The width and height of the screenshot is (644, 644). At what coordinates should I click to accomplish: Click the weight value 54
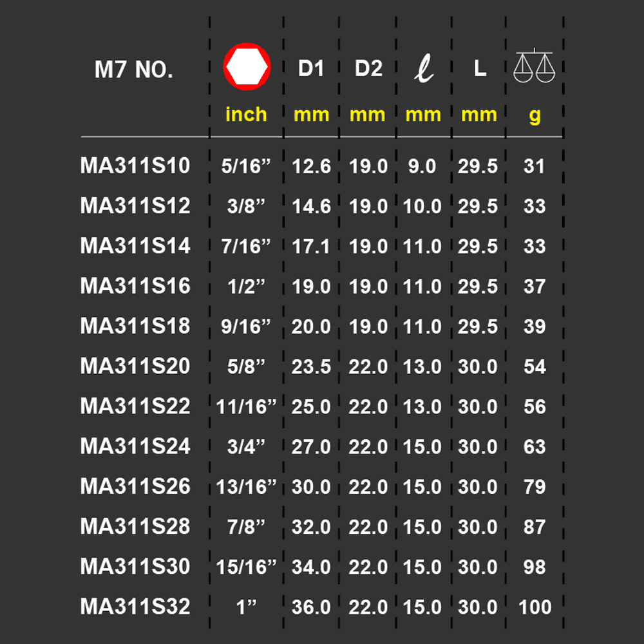coord(535,367)
